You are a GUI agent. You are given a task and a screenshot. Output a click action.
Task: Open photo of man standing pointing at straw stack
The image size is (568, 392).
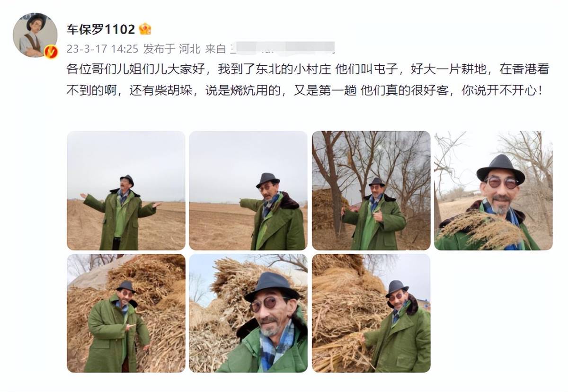(126, 313)
